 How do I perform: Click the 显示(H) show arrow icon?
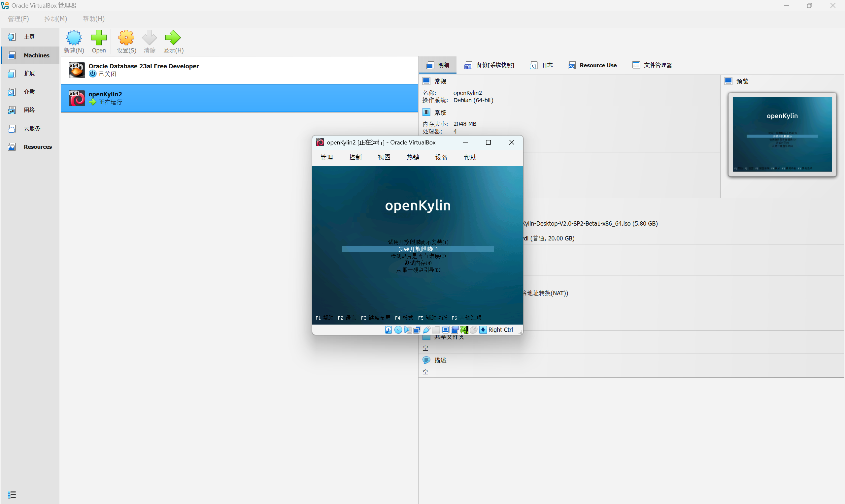173,38
